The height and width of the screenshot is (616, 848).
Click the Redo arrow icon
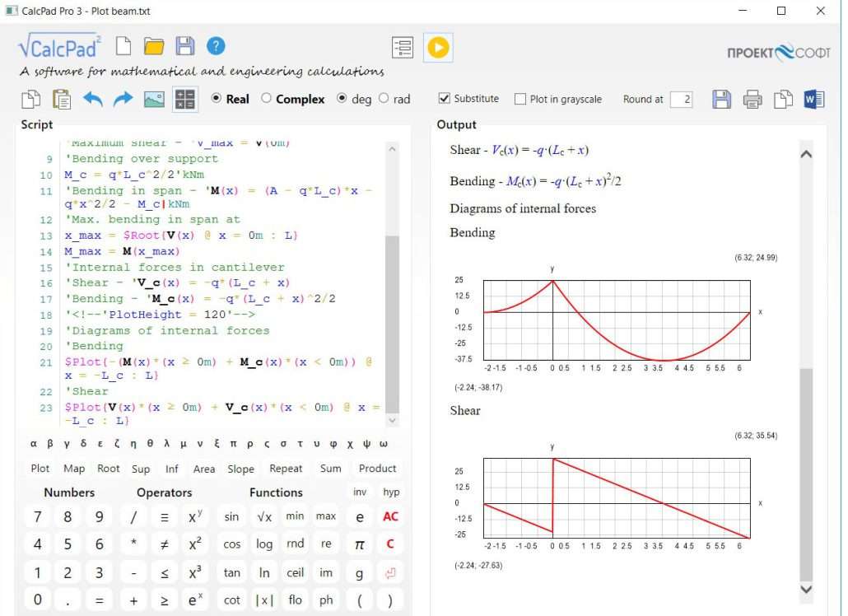point(123,100)
